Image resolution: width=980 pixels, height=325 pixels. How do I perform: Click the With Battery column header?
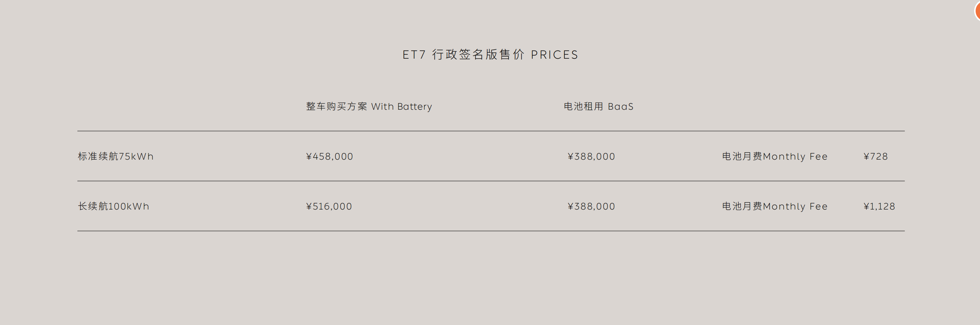pyautogui.click(x=401, y=107)
